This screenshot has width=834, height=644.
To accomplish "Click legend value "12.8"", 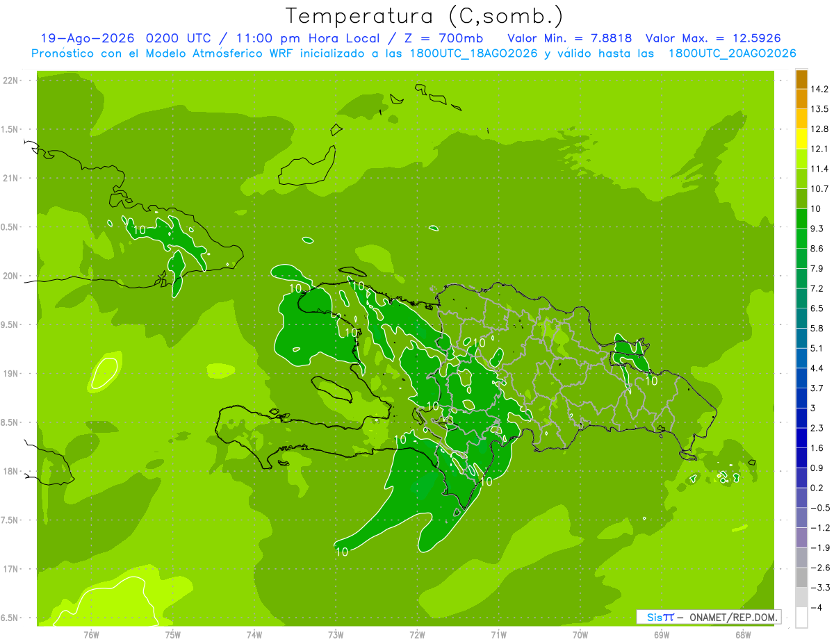I will coord(819,129).
